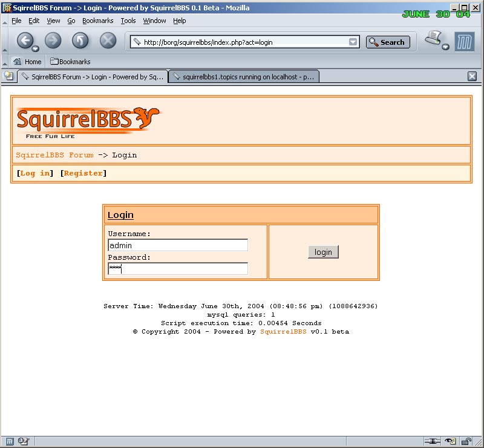Click the Login heading in the form
Viewport: 484px width, 448px height.
pyautogui.click(x=120, y=215)
